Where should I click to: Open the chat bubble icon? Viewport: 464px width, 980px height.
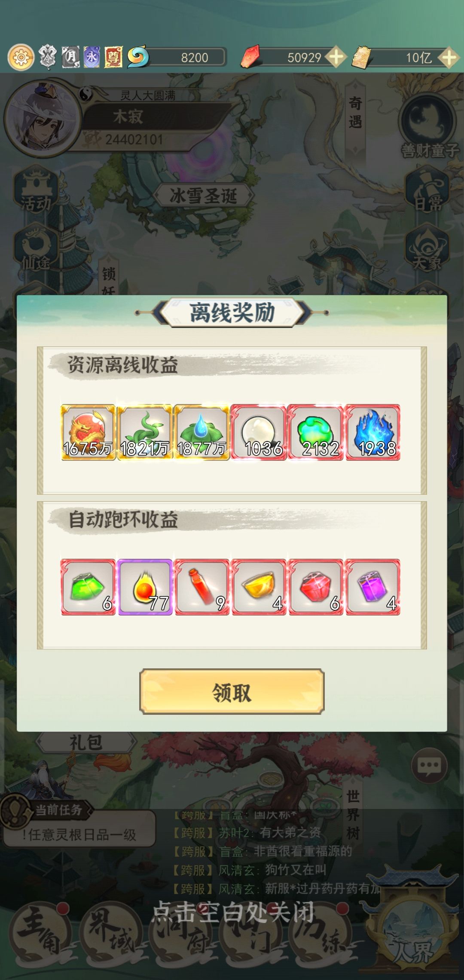(429, 766)
